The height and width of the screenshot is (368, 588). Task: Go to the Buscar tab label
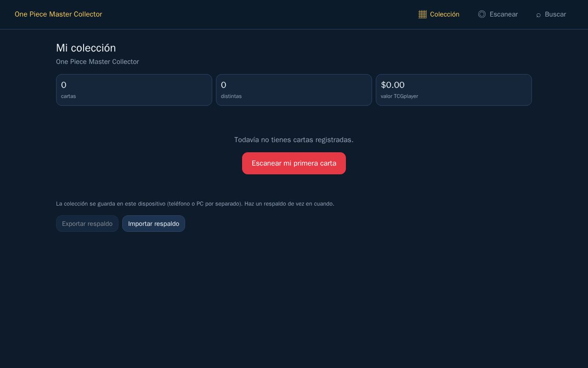[x=555, y=14]
